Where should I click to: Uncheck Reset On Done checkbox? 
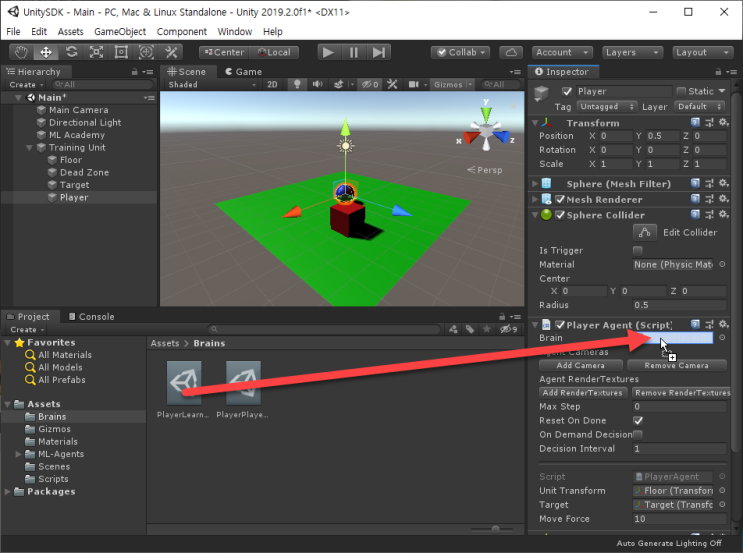(638, 421)
